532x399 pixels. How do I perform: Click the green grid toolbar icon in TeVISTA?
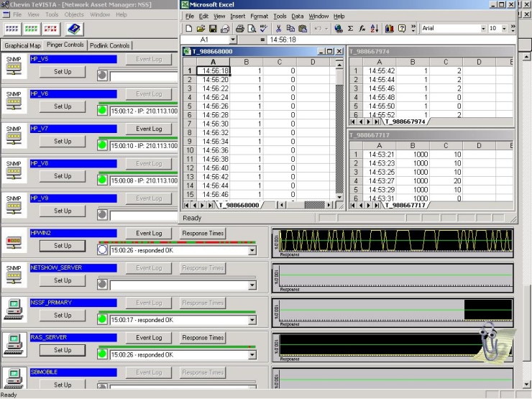coord(31,29)
